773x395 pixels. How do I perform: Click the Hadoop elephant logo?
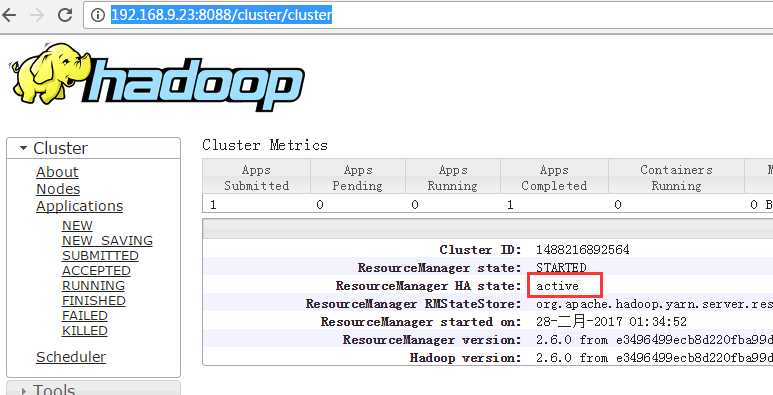point(157,76)
